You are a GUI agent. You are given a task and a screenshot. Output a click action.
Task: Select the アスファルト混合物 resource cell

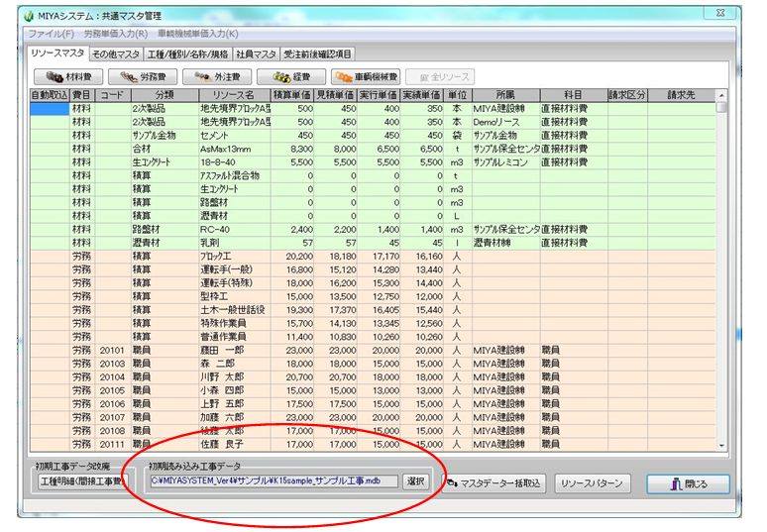234,175
